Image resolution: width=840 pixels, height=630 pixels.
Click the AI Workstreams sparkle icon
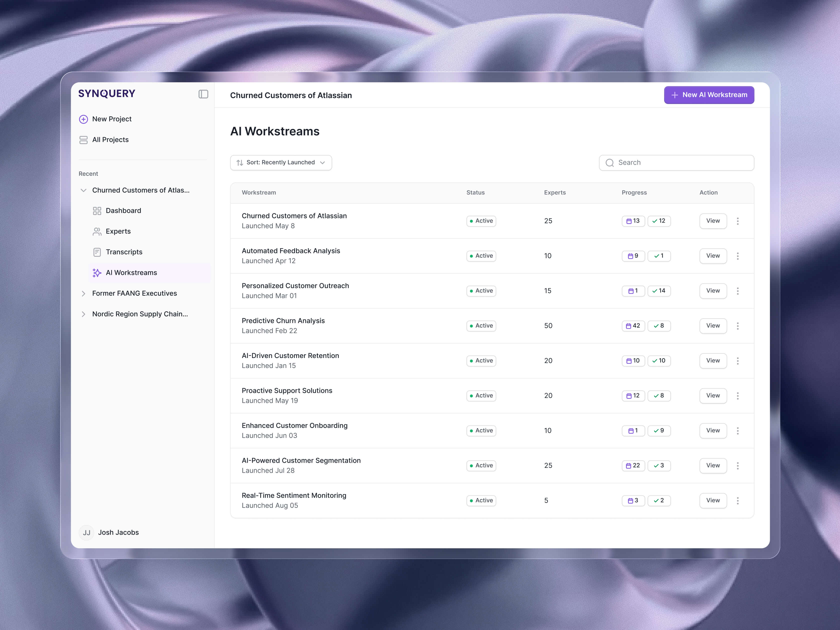[x=97, y=273]
